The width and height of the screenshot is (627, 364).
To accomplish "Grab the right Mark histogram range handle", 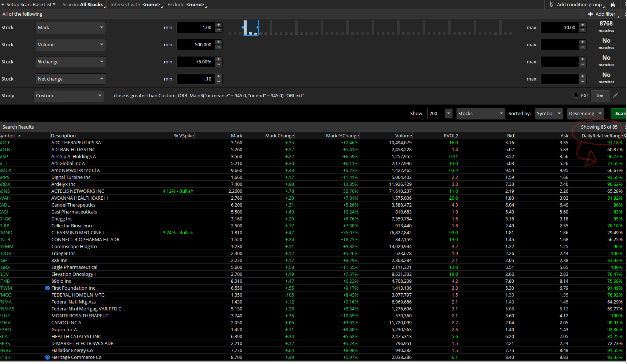I will tap(258, 27).
